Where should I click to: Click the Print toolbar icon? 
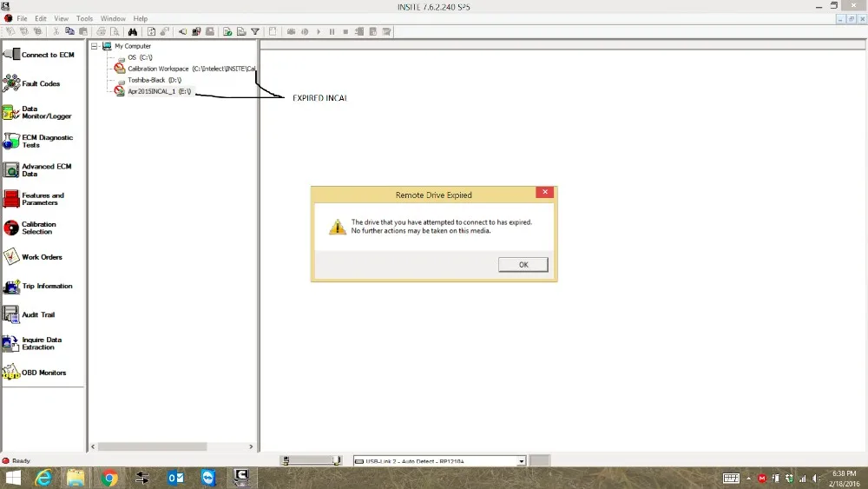(x=101, y=31)
